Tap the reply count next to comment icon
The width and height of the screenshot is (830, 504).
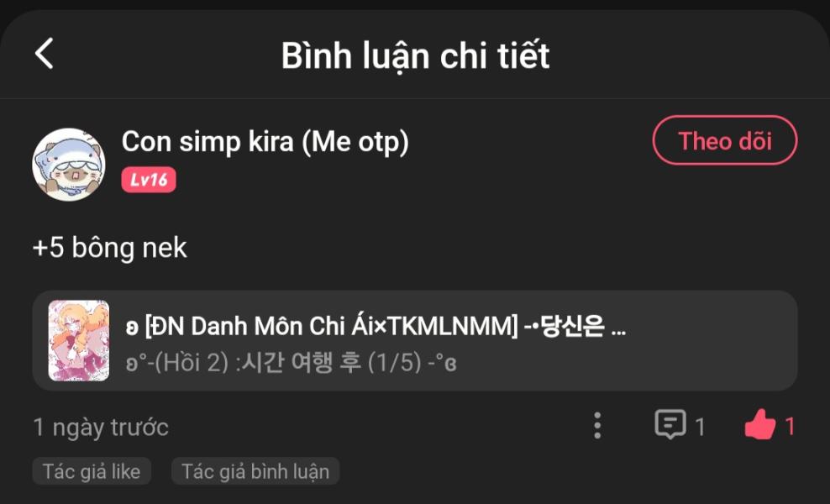click(x=700, y=427)
